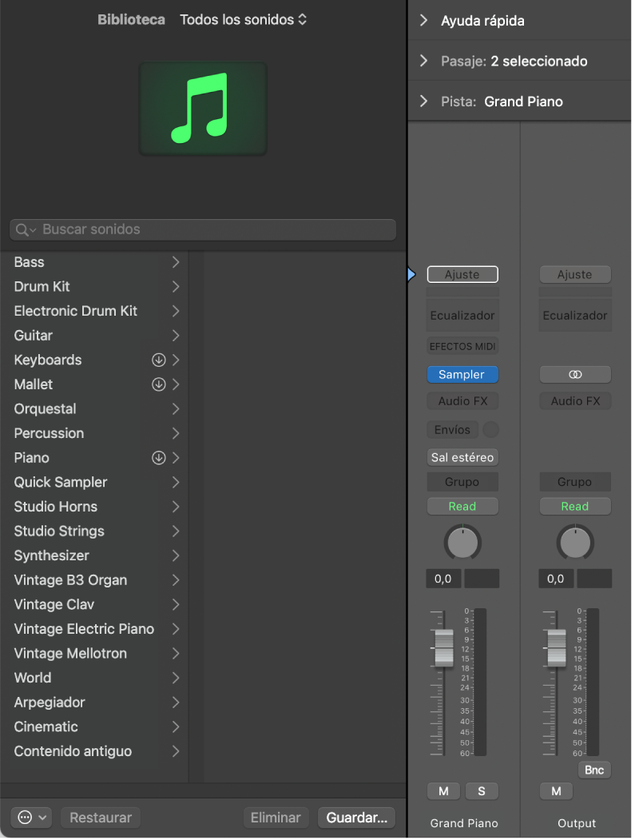Image resolution: width=635 pixels, height=840 pixels.
Task: Expand the Ayuda rápida section
Action: click(x=424, y=21)
